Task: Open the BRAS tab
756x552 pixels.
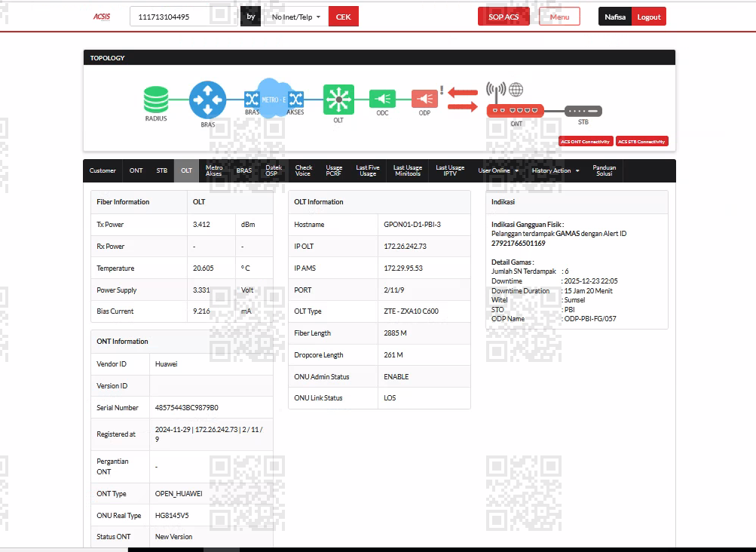Action: (x=244, y=171)
